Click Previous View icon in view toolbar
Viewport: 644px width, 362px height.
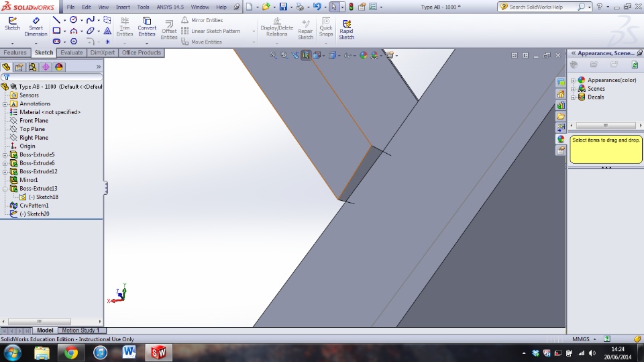[x=295, y=55]
